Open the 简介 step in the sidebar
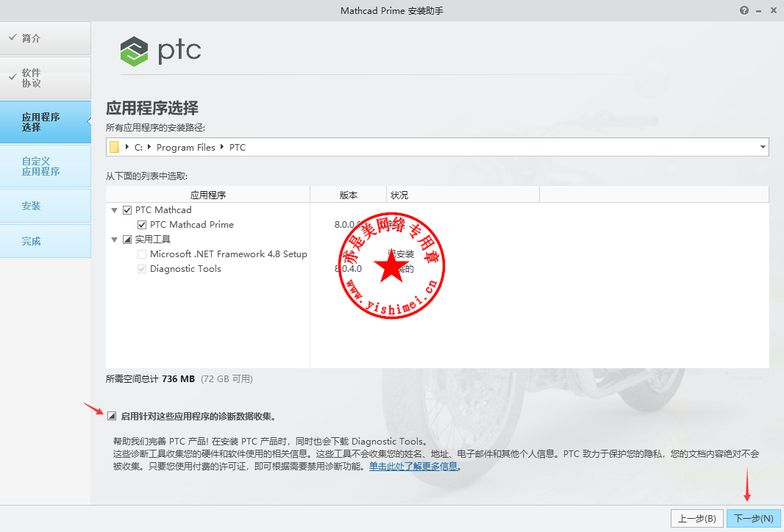 point(46,38)
